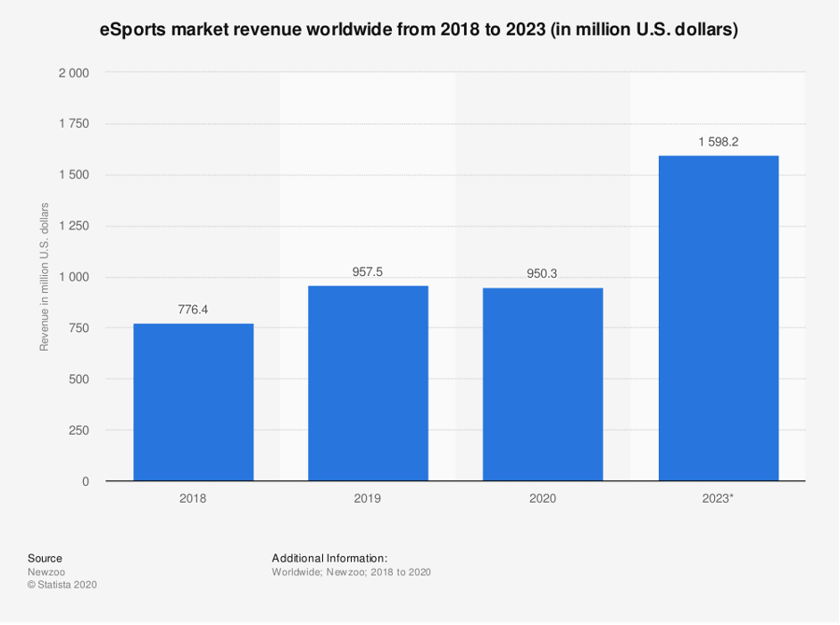Click the 1 598.2 value label
Screen dimensions: 840x625
719,140
